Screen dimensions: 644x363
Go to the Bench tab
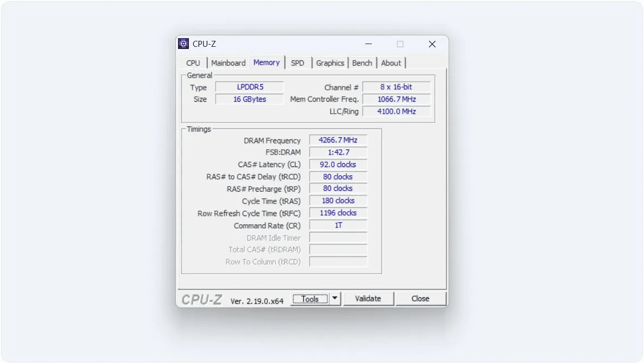(x=362, y=63)
